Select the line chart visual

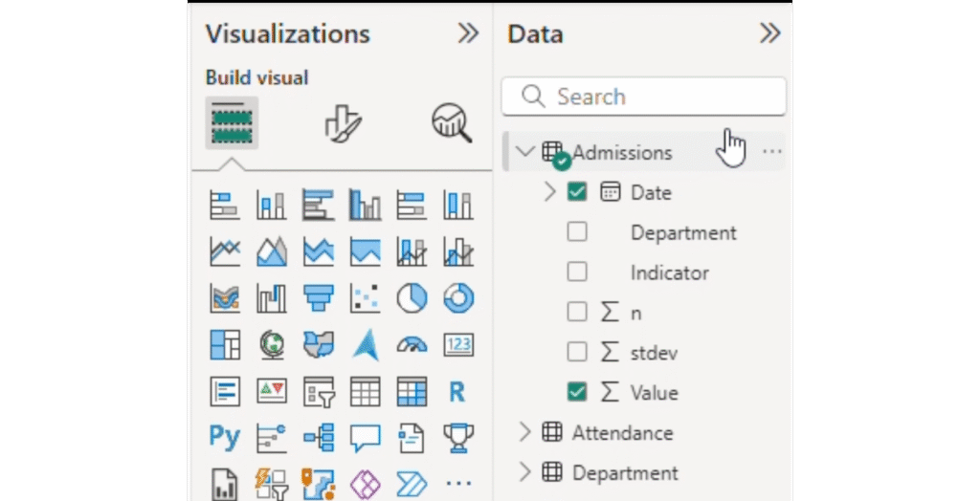click(224, 251)
